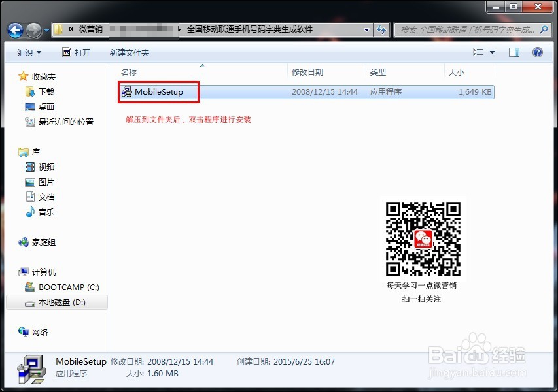The height and width of the screenshot is (392, 558).
Task: Sort by 大小 column header
Action: (456, 72)
